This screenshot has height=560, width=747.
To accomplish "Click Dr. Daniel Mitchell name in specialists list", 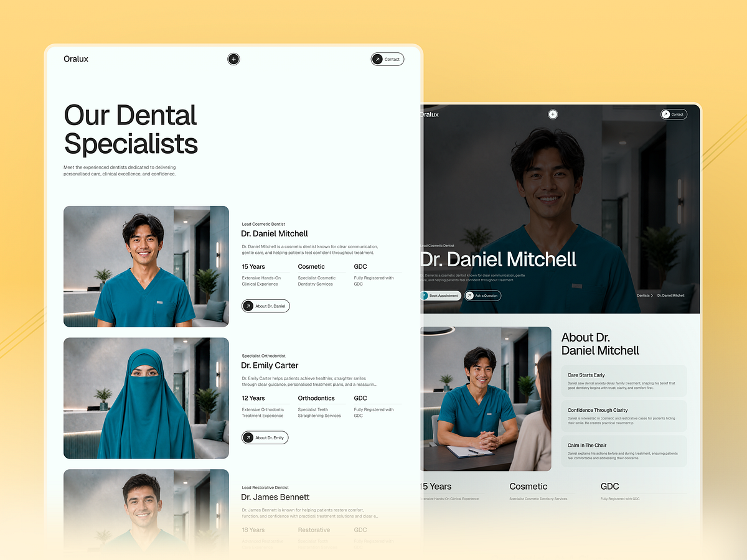I will pos(275,233).
